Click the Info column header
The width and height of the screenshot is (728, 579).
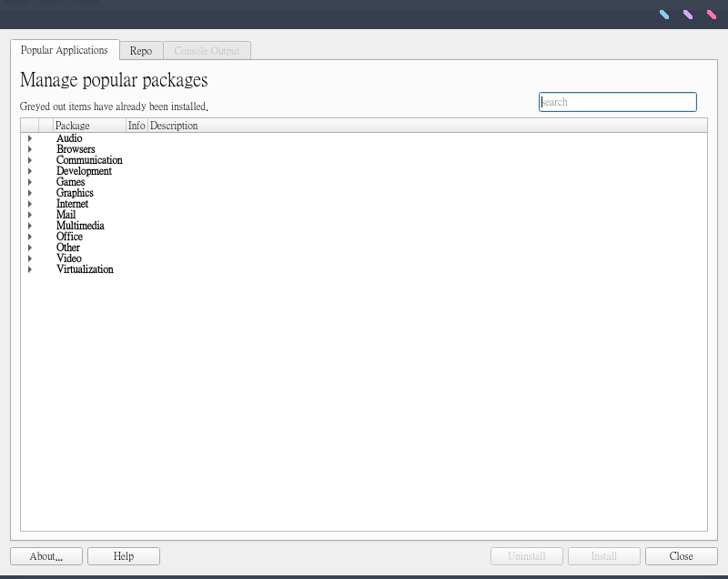(137, 126)
